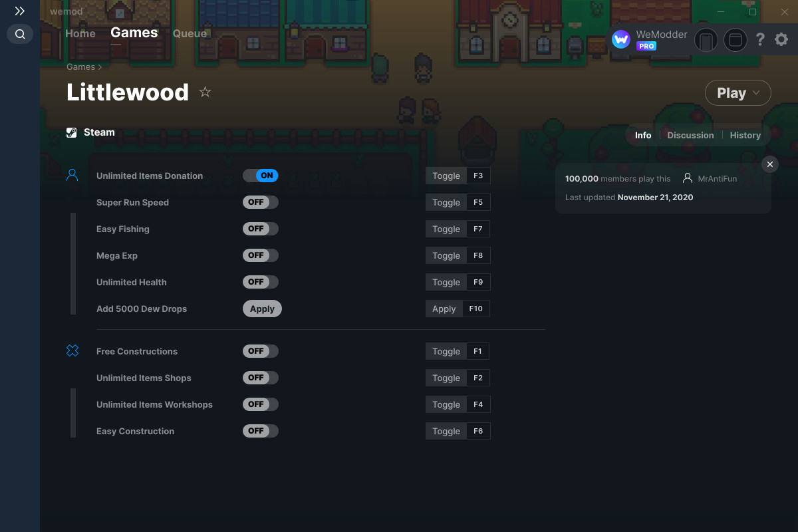
Task: Click Toggle hotkey button for F7
Action: click(x=458, y=229)
